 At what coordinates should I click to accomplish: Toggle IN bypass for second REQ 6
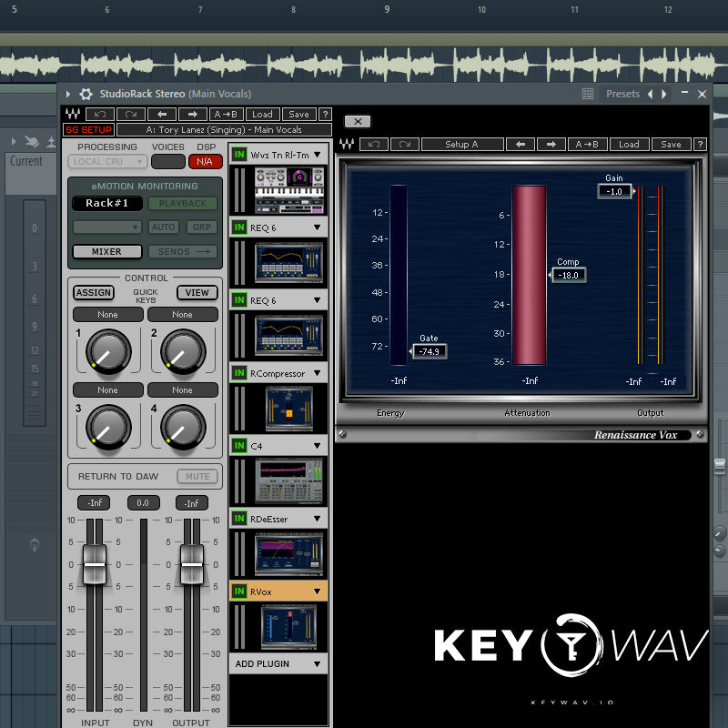[239, 300]
